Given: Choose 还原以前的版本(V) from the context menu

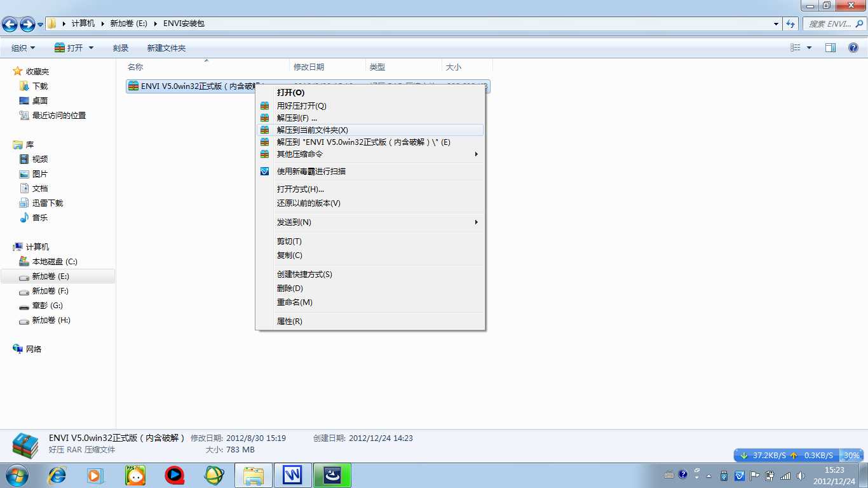Looking at the screenshot, I should click(370, 203).
